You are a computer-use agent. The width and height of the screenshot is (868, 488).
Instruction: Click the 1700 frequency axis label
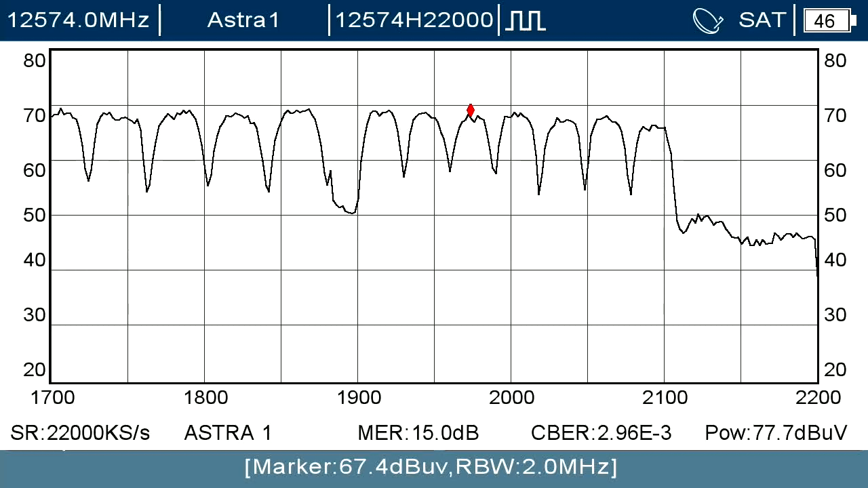click(52, 397)
